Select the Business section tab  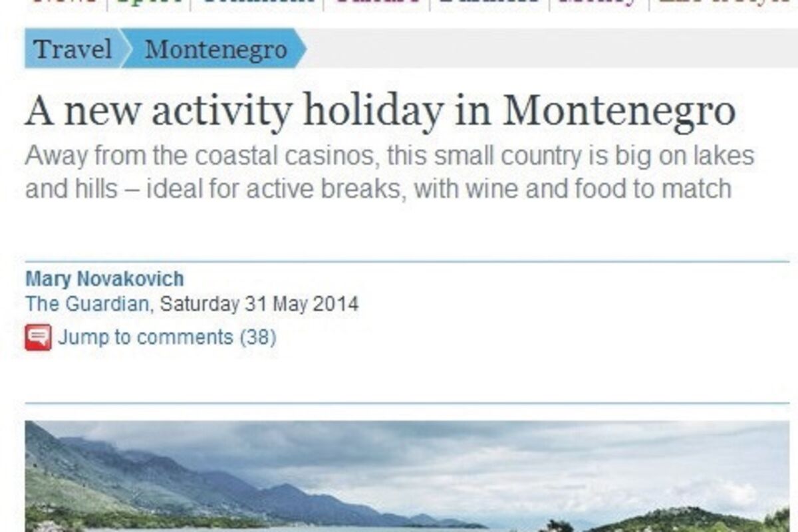(x=489, y=3)
